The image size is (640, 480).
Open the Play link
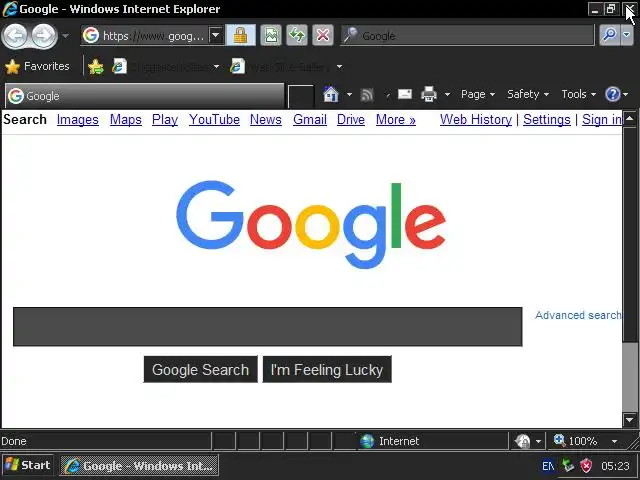tap(165, 120)
